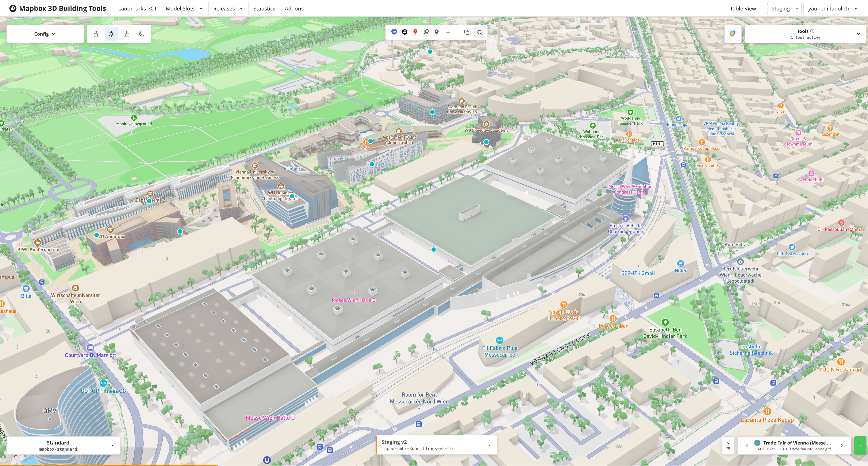This screenshot has width=868, height=466.
Task: Click the Fit Fabrik Plus Messecarree icon
Action: 500,340
